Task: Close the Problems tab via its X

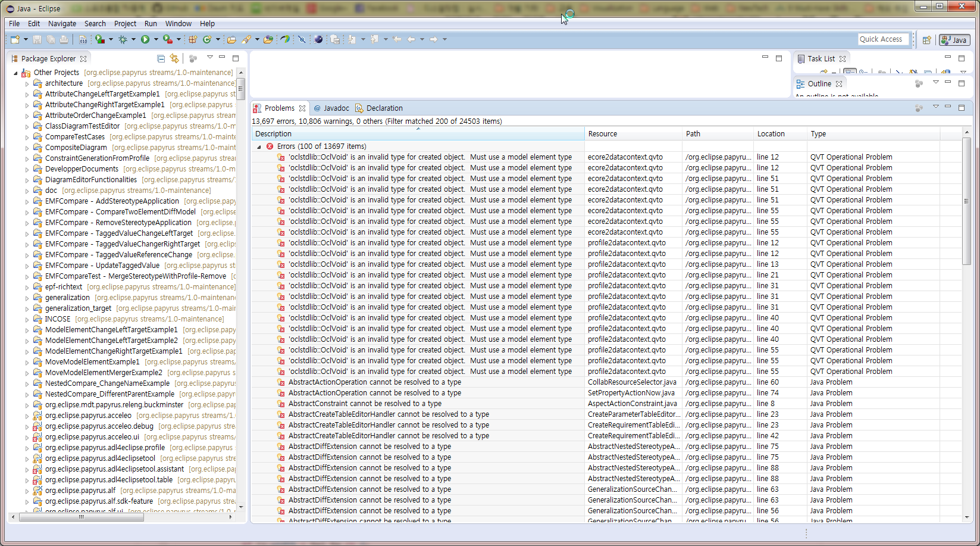Action: pos(302,108)
